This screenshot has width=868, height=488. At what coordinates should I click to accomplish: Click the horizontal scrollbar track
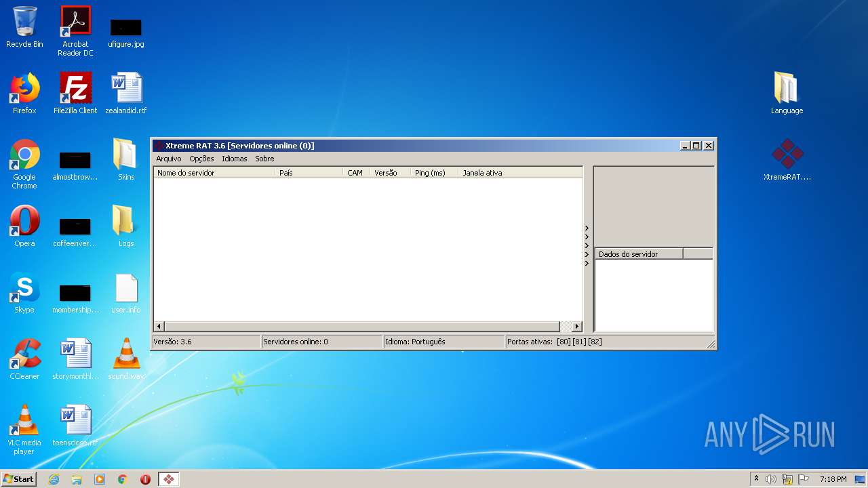pos(368,326)
